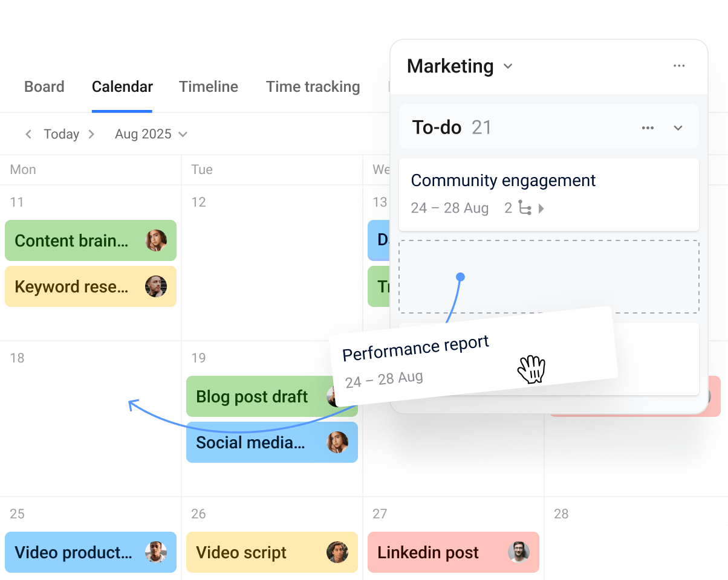Open the Marketing board switcher dropdown
This screenshot has width=728, height=580.
[508, 66]
